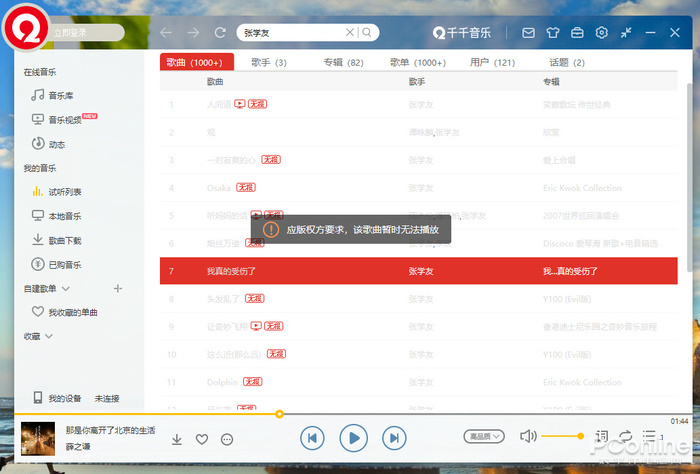Click the 歌曲 column header
The width and height of the screenshot is (700, 474).
(215, 82)
